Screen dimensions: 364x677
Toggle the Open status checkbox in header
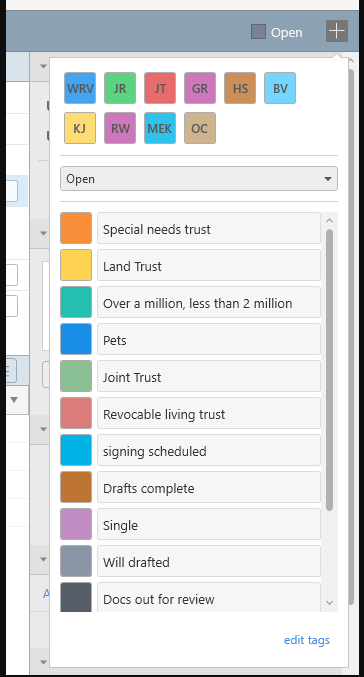pos(258,32)
